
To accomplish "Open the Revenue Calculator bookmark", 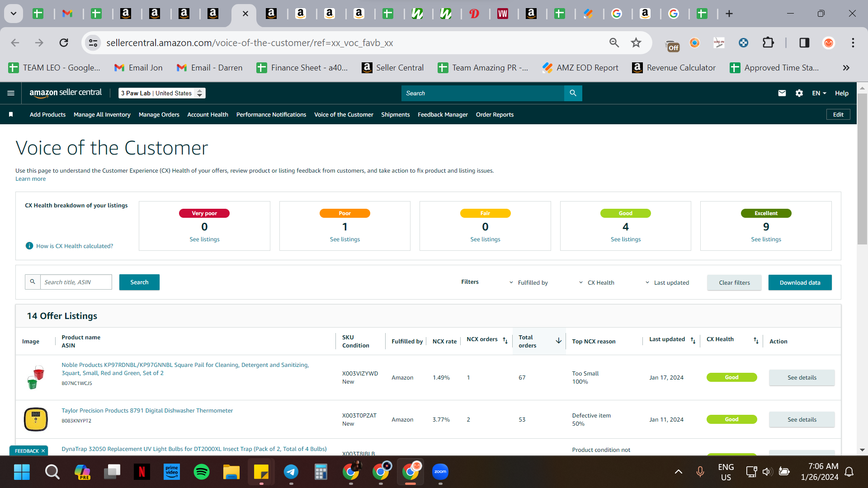I will (x=674, y=68).
